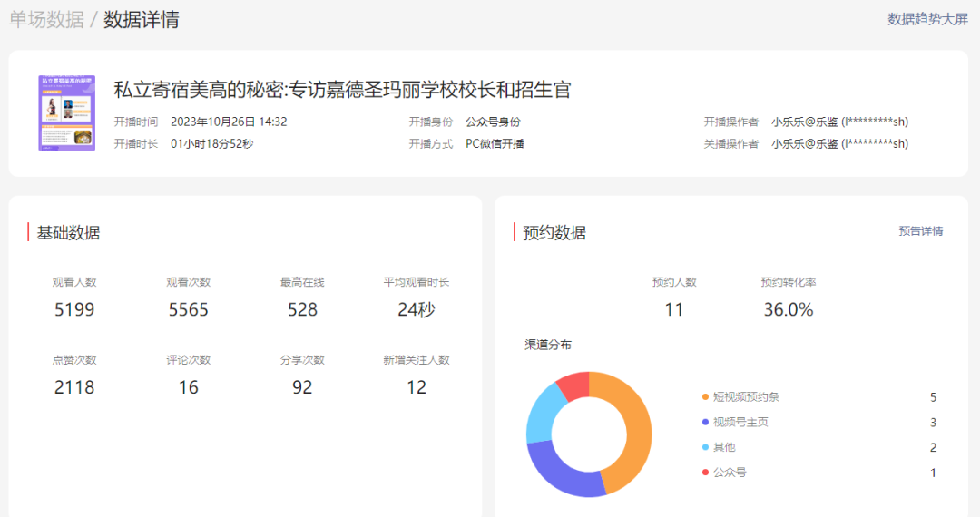Click the 最高在线 value 528
Image resolution: width=980 pixels, height=517 pixels.
pos(302,309)
